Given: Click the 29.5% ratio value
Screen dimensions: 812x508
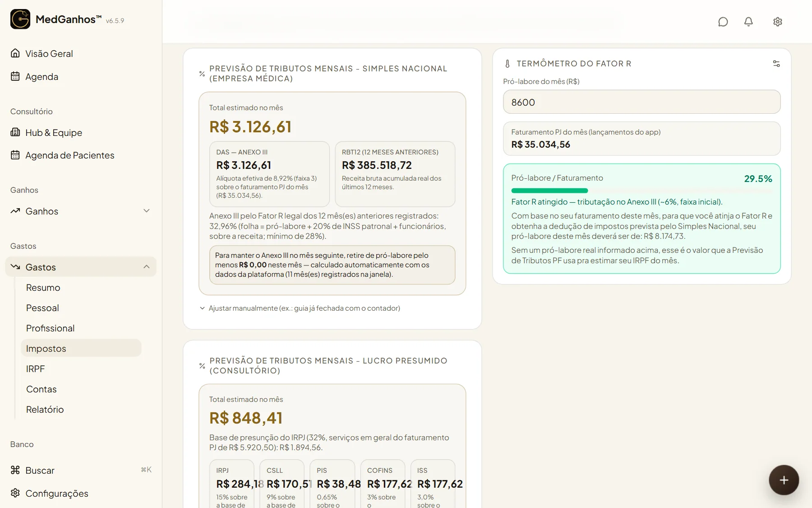Looking at the screenshot, I should click(758, 179).
